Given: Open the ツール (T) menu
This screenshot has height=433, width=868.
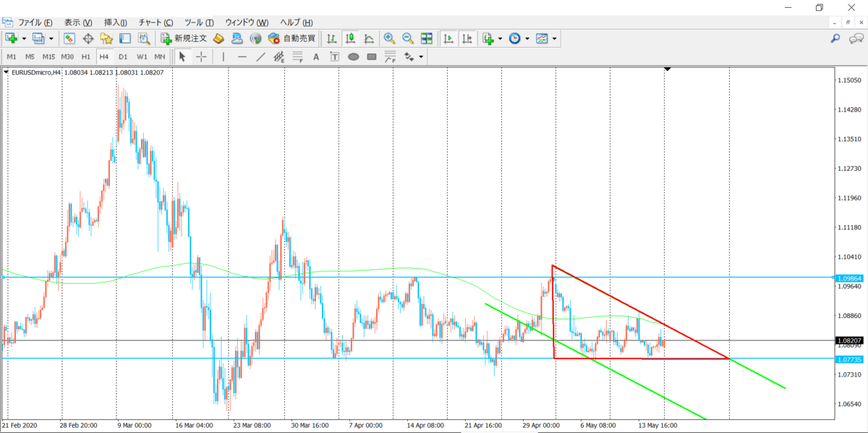Looking at the screenshot, I should (200, 22).
